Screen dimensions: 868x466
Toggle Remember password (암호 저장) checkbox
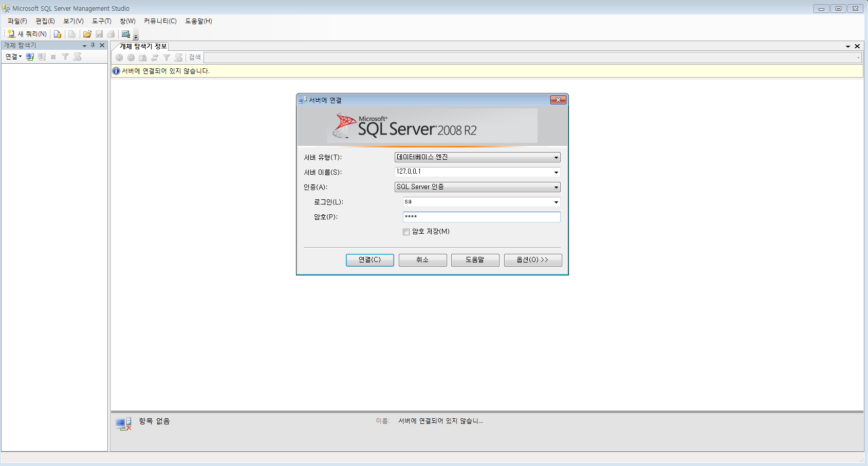(x=407, y=232)
